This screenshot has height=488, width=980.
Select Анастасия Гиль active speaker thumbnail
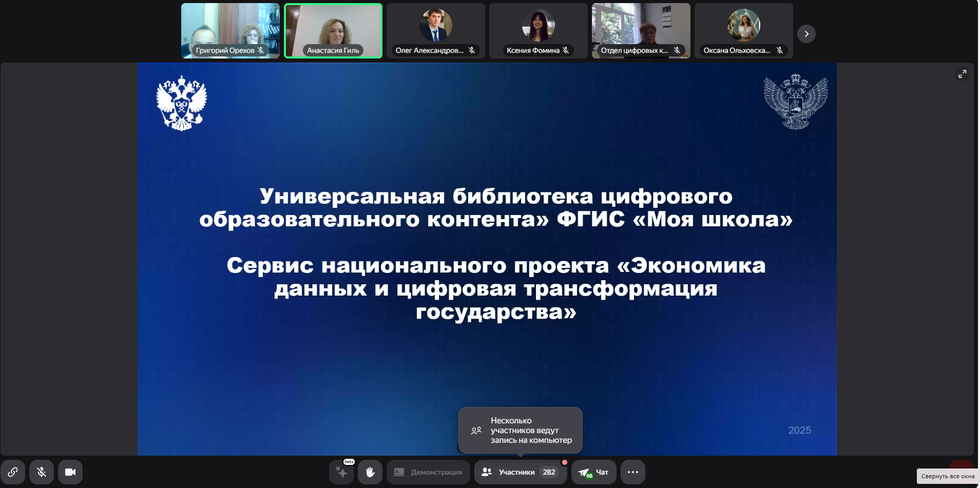coord(333,31)
